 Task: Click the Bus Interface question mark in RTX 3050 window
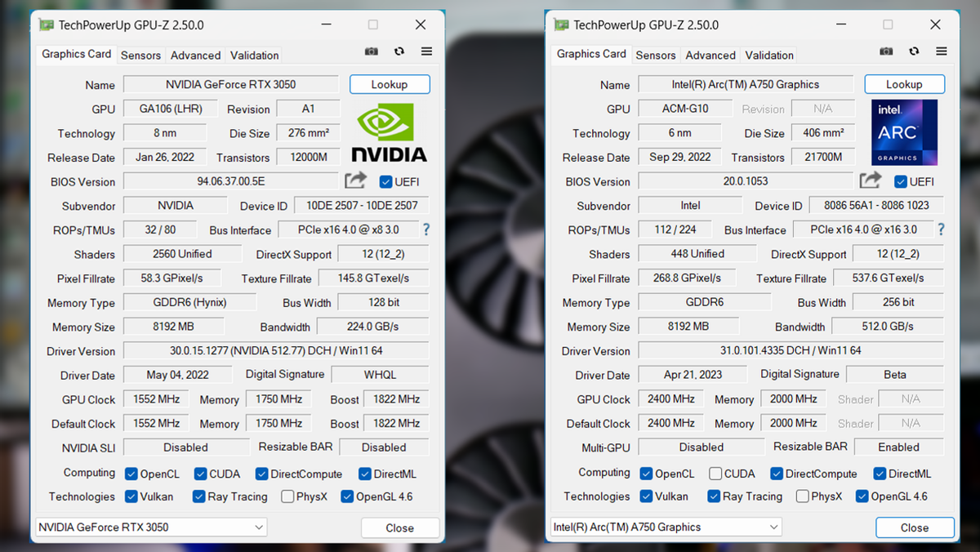(x=425, y=230)
